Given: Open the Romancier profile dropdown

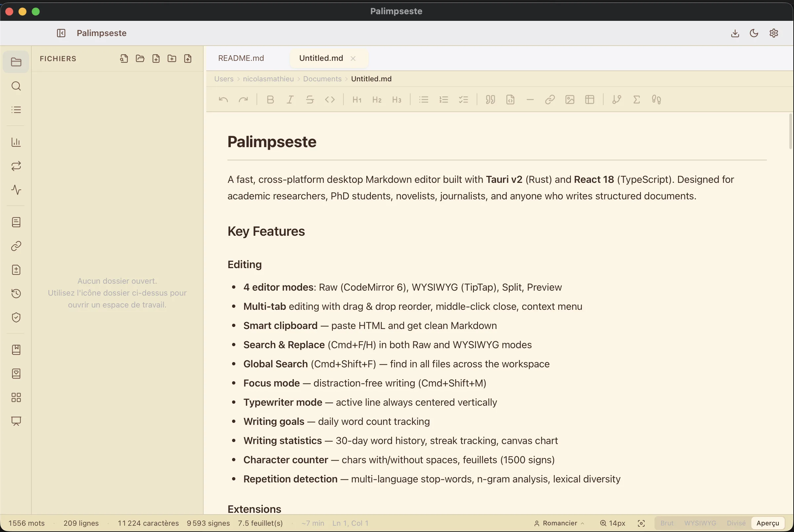Looking at the screenshot, I should click(x=559, y=523).
